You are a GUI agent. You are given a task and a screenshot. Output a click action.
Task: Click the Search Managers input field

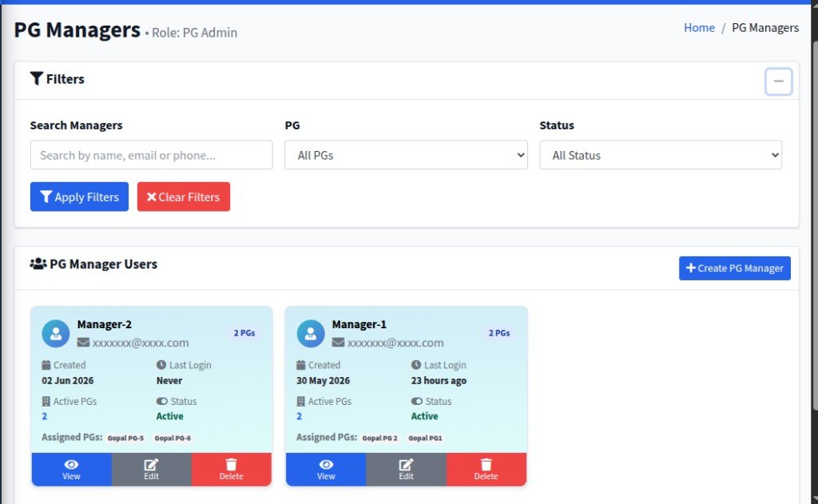click(151, 155)
